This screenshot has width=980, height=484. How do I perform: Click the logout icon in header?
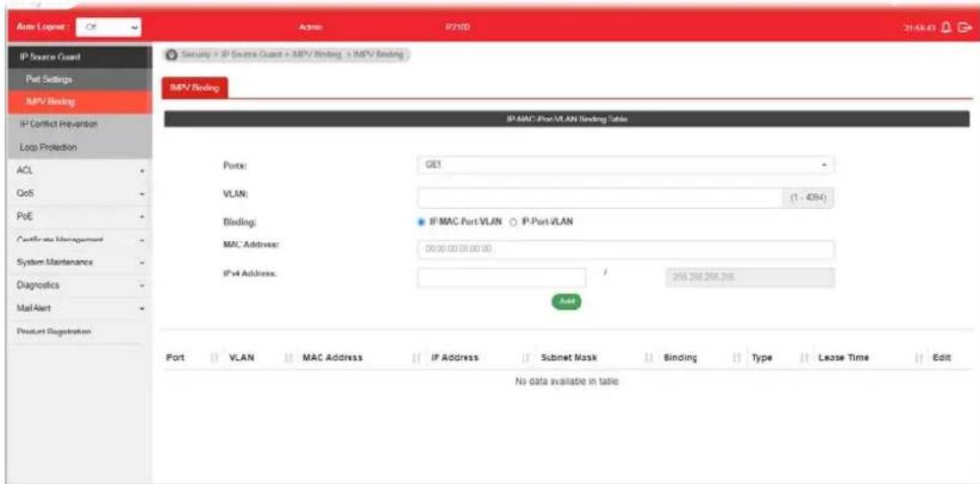968,28
